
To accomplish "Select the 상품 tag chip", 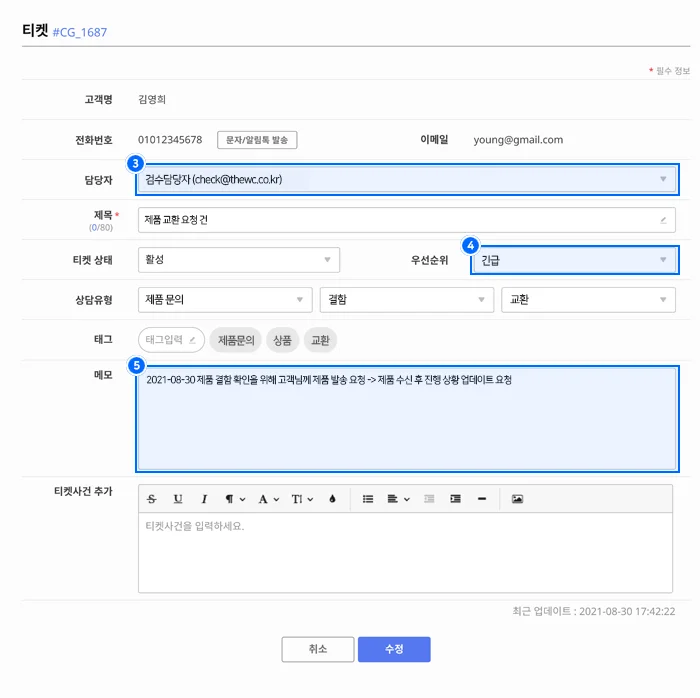I will (x=282, y=341).
